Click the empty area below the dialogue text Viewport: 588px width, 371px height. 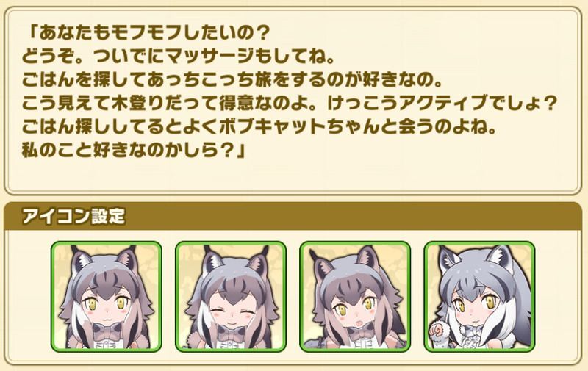293,176
